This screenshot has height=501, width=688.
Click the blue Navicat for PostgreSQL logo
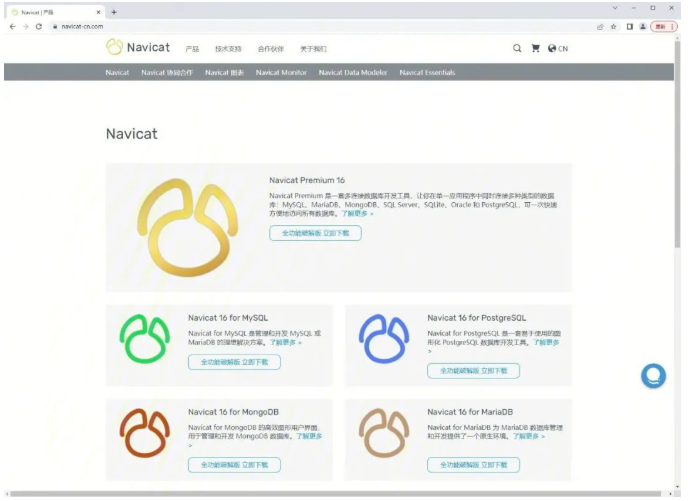(x=384, y=339)
